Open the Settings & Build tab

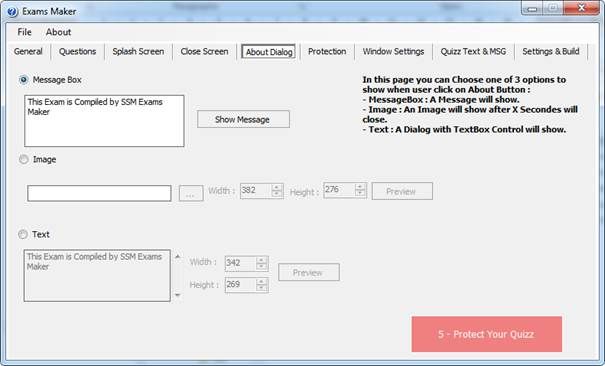(x=551, y=51)
